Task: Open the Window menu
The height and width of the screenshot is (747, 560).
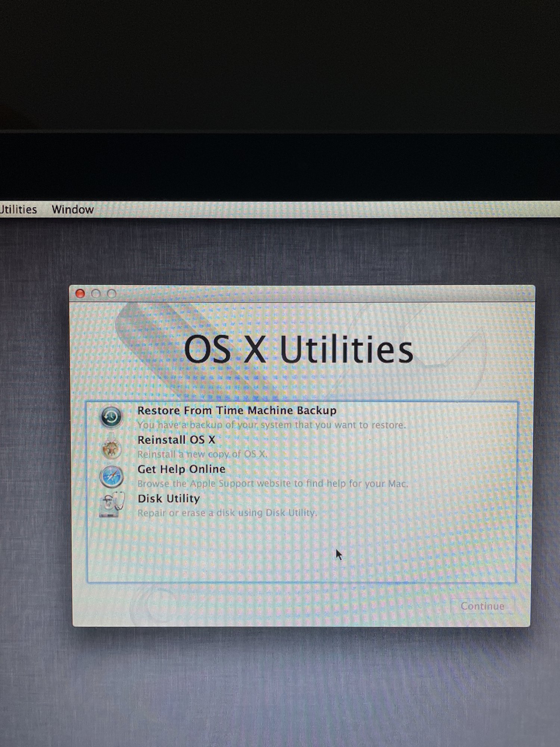Action: coord(73,210)
